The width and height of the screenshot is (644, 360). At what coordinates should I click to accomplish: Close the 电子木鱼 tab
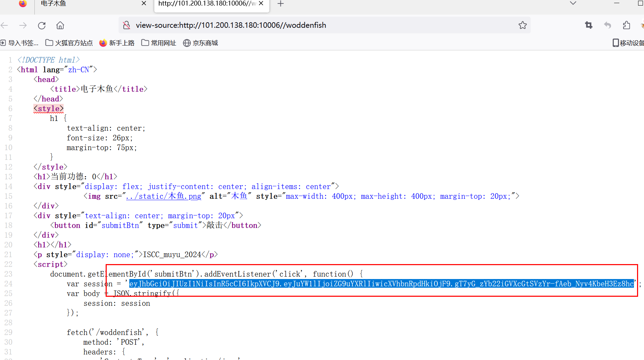click(x=144, y=3)
